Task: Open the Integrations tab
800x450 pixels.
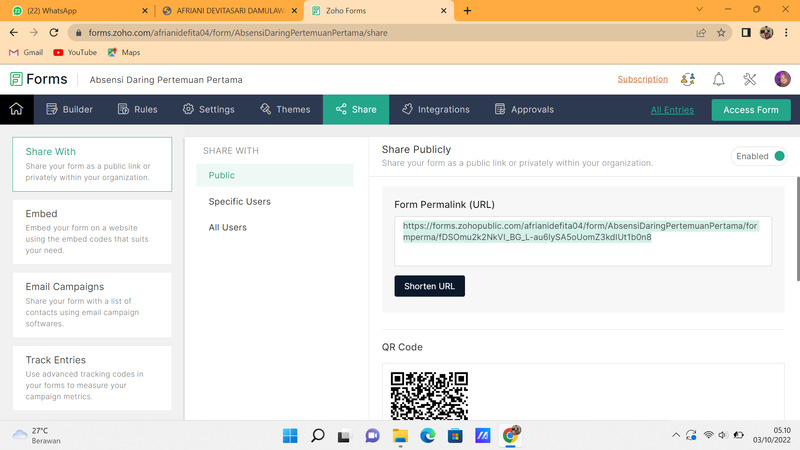Action: pyautogui.click(x=436, y=109)
